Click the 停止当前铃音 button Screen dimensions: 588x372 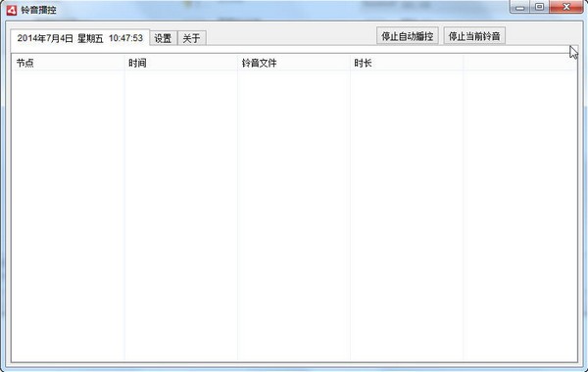pyautogui.click(x=474, y=36)
